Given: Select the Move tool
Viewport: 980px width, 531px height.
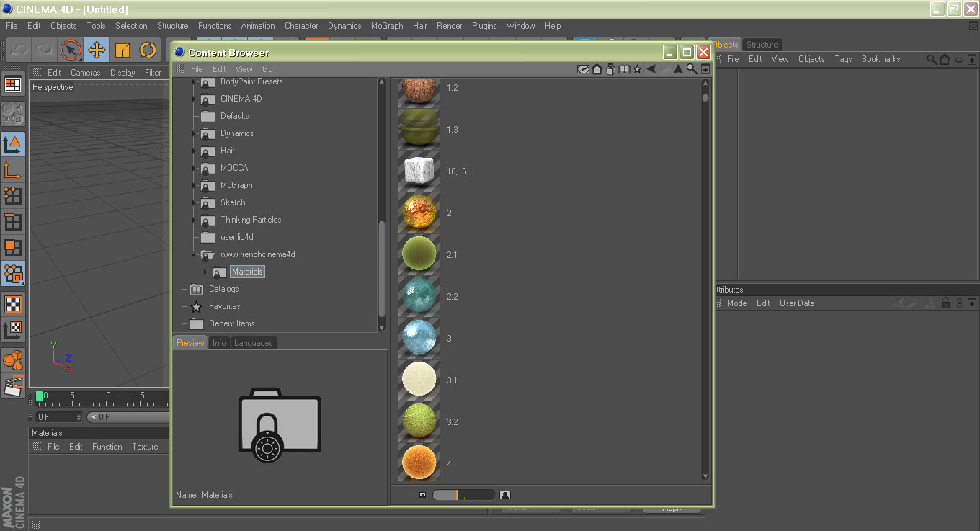Looking at the screenshot, I should [x=96, y=50].
